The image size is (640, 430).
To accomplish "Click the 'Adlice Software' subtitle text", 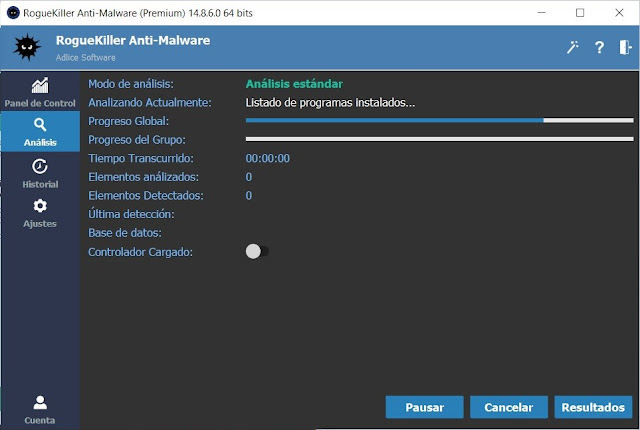I will pos(86,58).
